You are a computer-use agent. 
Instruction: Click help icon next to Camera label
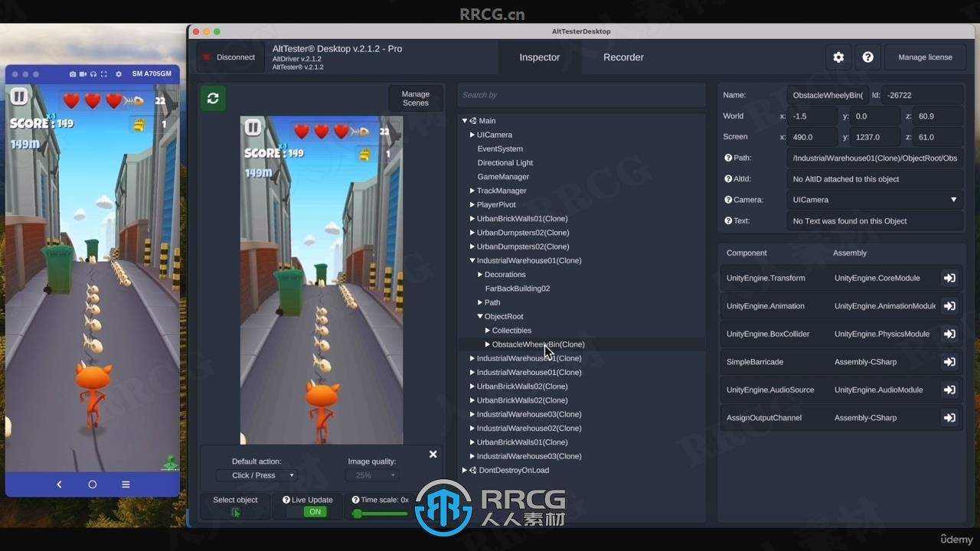pos(728,200)
